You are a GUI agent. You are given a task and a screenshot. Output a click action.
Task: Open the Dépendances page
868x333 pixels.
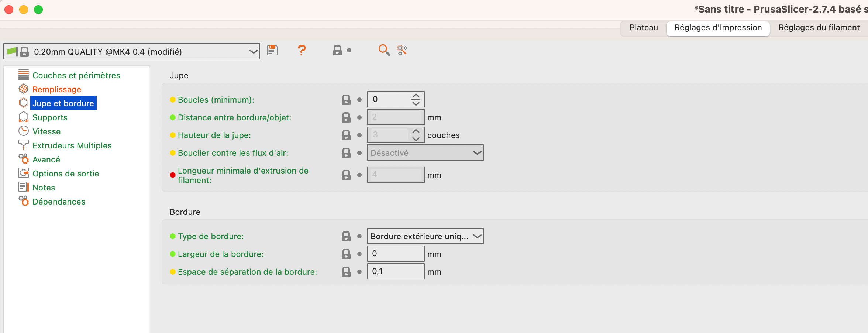(59, 202)
